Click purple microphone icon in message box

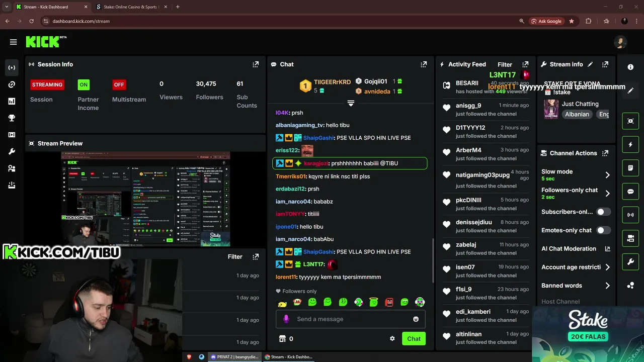[286, 319]
